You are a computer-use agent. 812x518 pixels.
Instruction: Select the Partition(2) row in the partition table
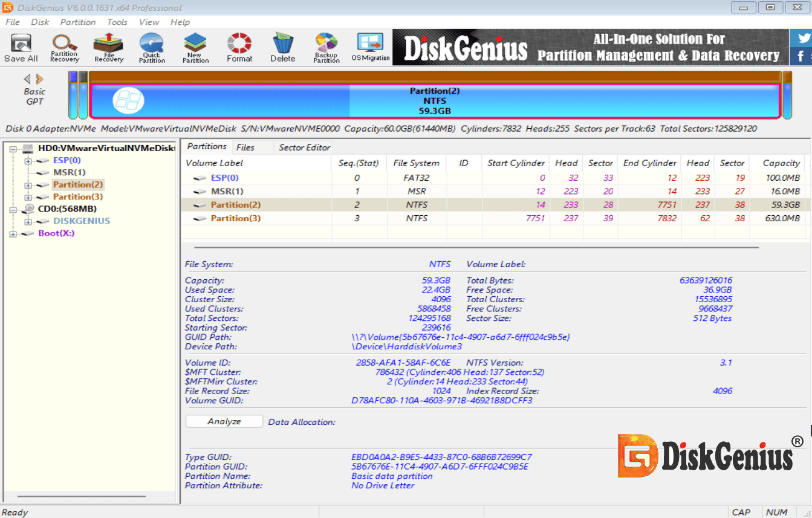pos(494,205)
